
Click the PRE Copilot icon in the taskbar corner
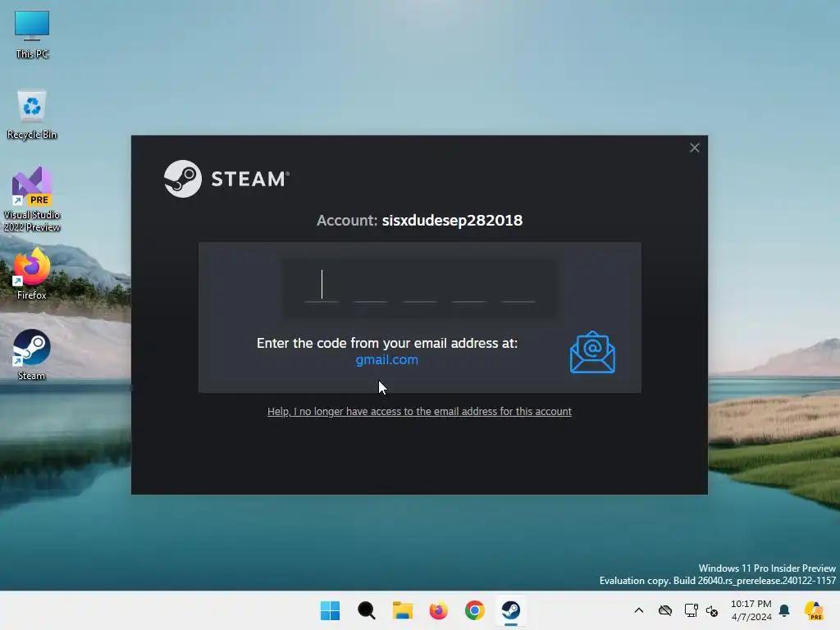814,610
